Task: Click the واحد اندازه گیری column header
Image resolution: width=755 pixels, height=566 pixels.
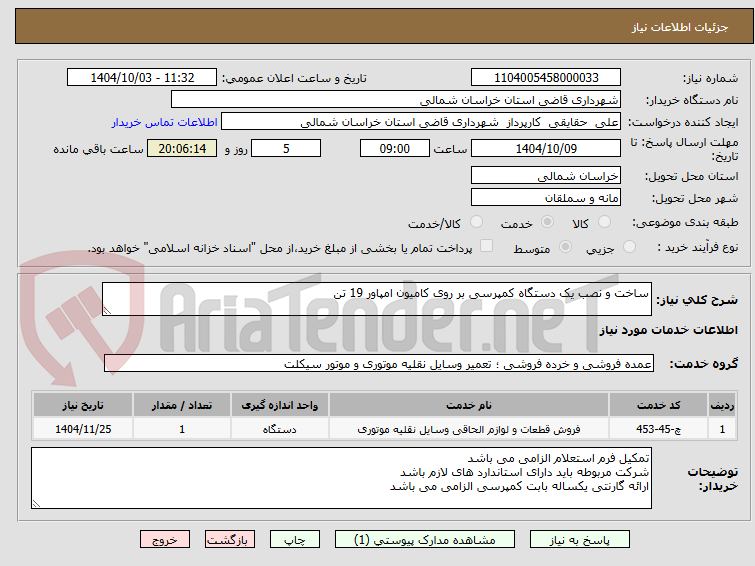Action: pos(280,405)
